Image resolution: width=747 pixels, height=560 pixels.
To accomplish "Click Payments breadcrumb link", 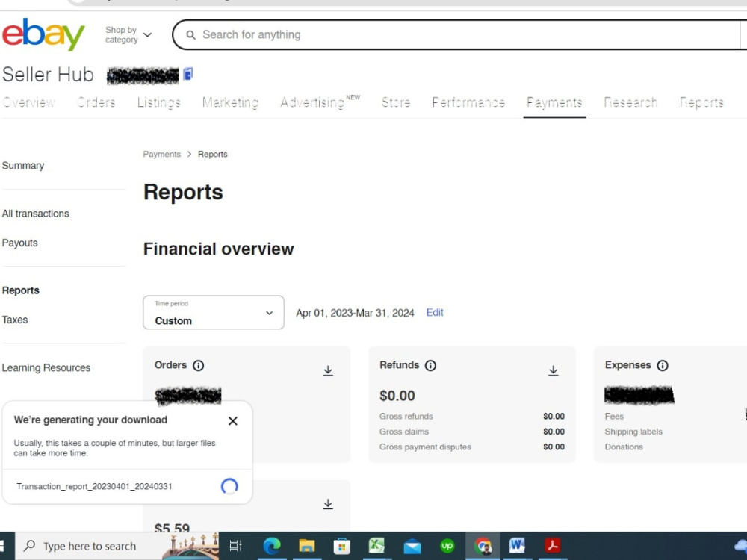I will click(x=162, y=155).
